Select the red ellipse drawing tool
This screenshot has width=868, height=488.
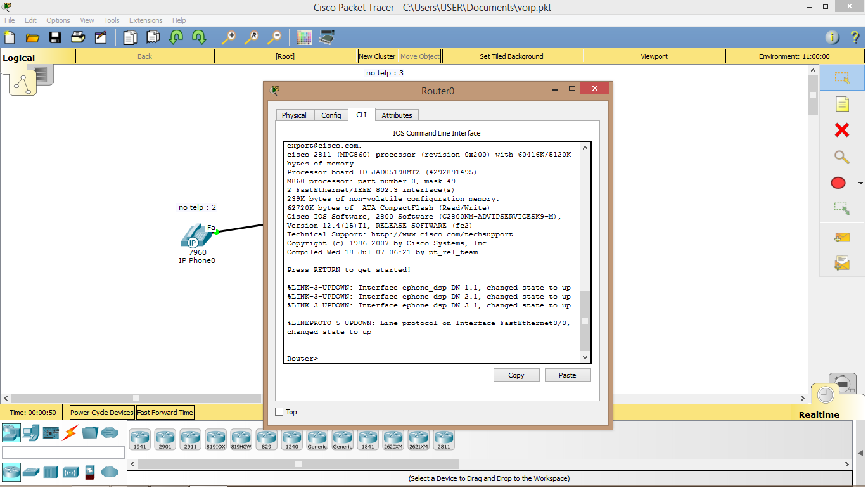[838, 183]
